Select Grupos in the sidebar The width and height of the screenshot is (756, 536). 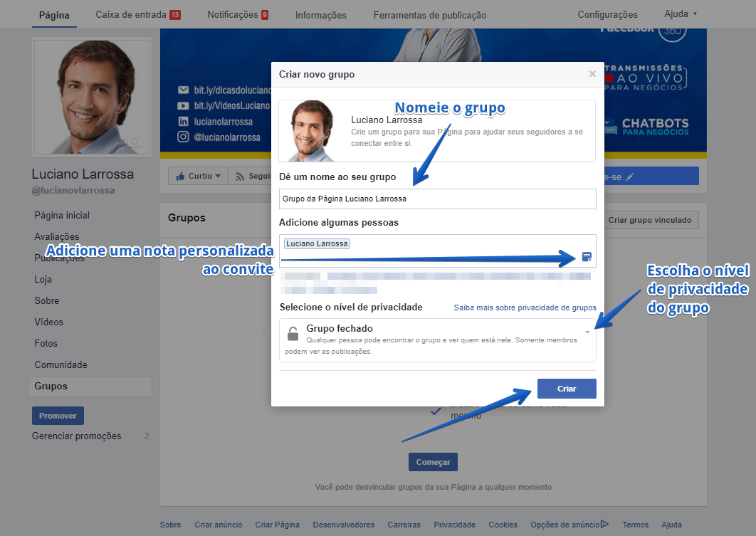[90, 386]
